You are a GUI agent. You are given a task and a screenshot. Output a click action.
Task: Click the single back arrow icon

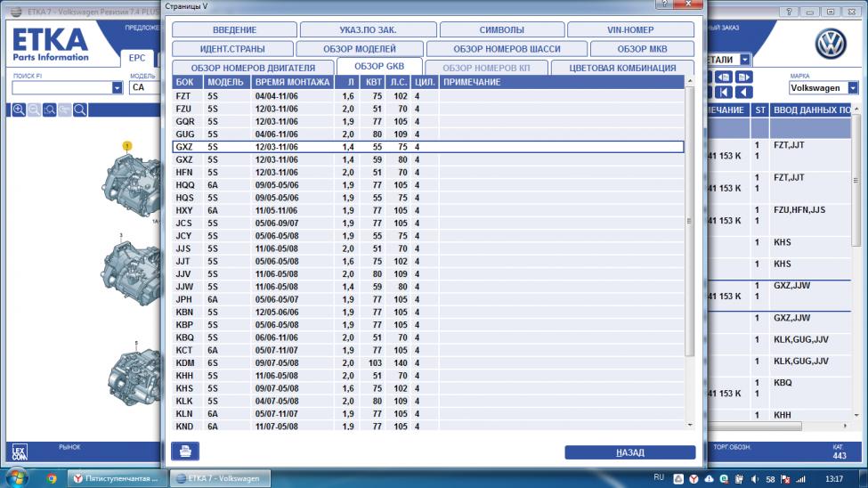[743, 92]
